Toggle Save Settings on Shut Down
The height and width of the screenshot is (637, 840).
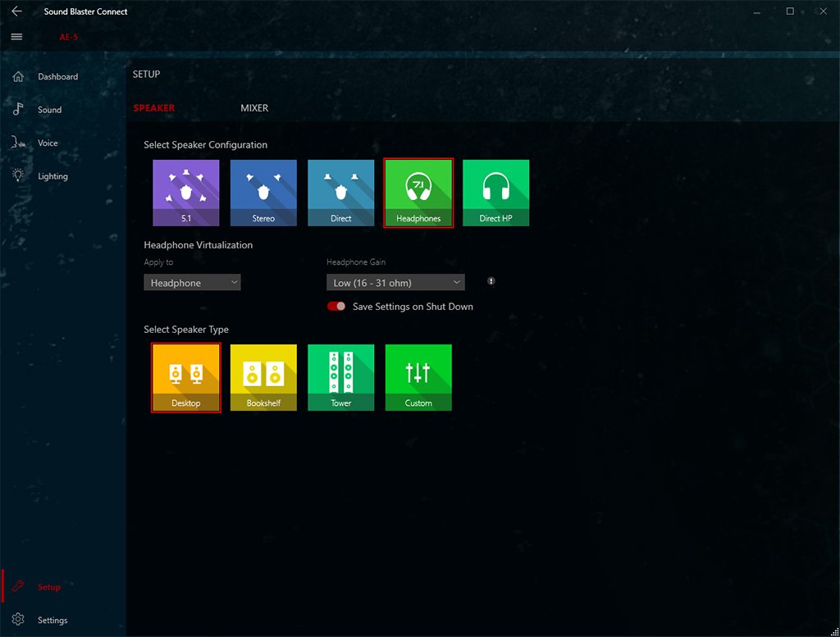336,307
